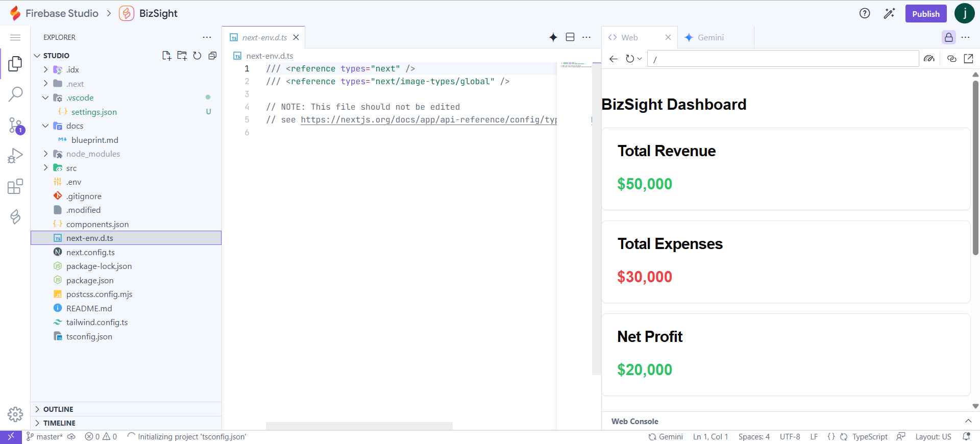Viewport: 980px width, 444px height.
Task: Open the help question mark icon
Action: [x=865, y=13]
